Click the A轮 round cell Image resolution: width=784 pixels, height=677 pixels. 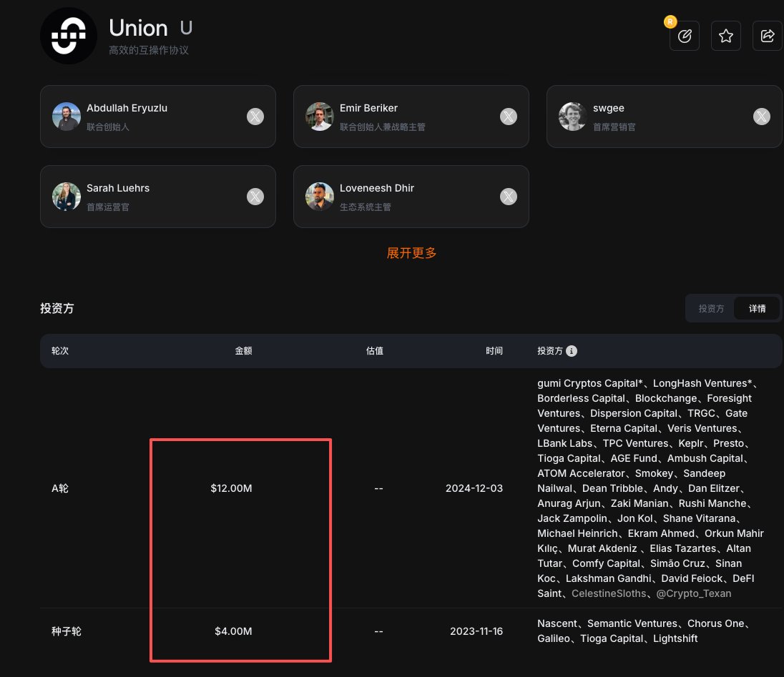[60, 488]
